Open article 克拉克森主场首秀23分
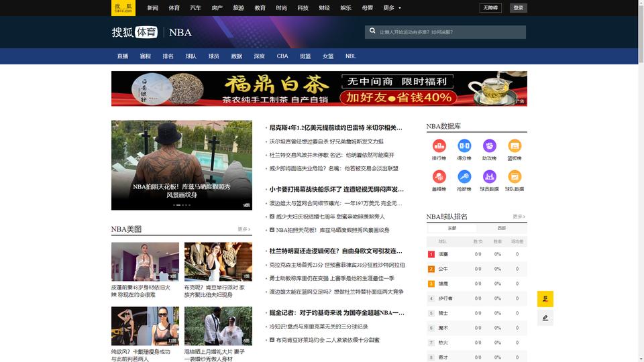644x362 pixels. [x=337, y=265]
